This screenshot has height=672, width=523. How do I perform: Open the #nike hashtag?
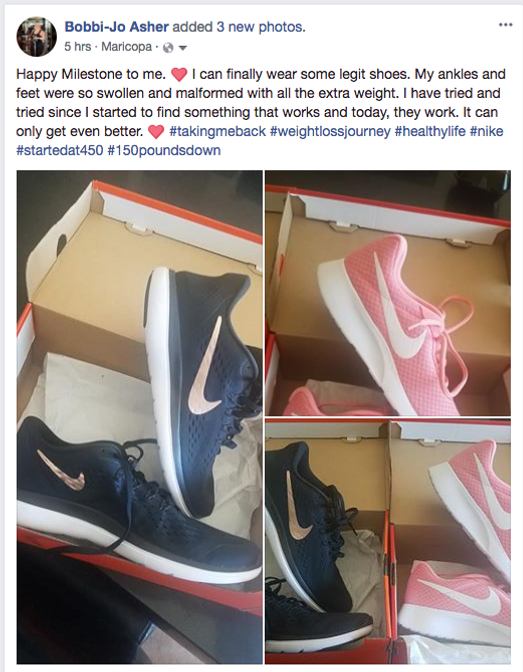pyautogui.click(x=487, y=131)
